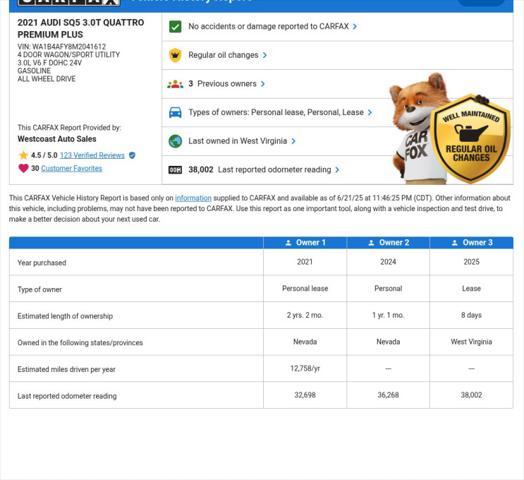Expand Last owned in West Virginia chevron
The image size is (524, 480).
(x=293, y=141)
